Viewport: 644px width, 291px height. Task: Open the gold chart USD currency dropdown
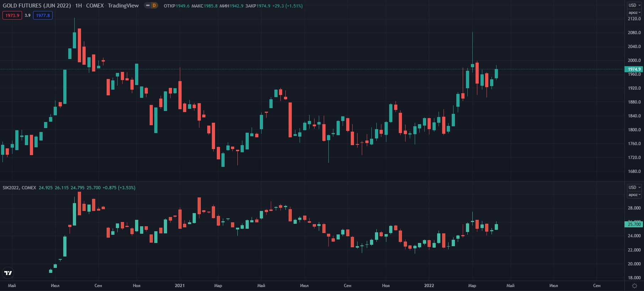[634, 5]
